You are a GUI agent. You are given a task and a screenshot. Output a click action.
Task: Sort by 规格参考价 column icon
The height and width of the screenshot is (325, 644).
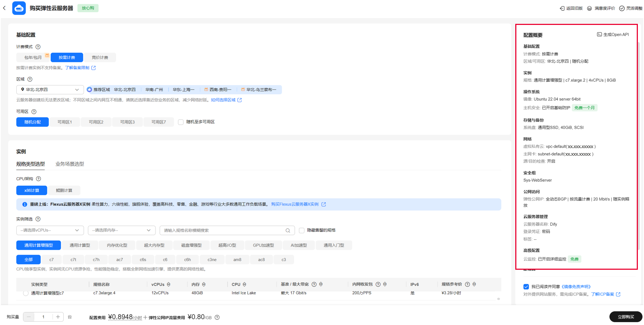tap(474, 285)
